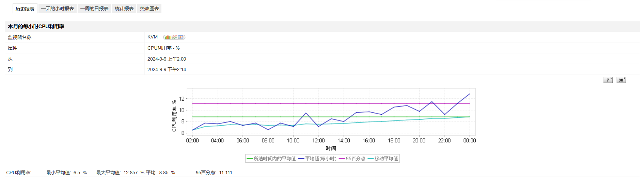644x179 pixels.
Task: Click the start time 2024-9-6 上午2:00
Action: 167,59
